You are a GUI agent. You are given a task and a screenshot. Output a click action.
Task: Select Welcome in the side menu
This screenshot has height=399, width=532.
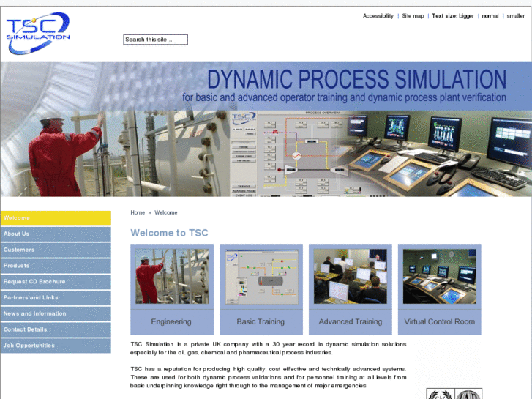(x=56, y=218)
